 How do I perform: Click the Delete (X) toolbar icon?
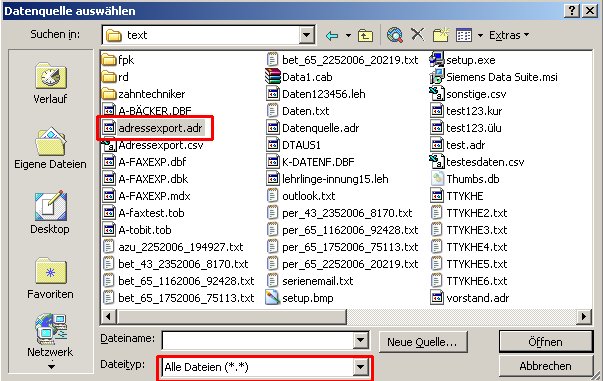coord(418,35)
